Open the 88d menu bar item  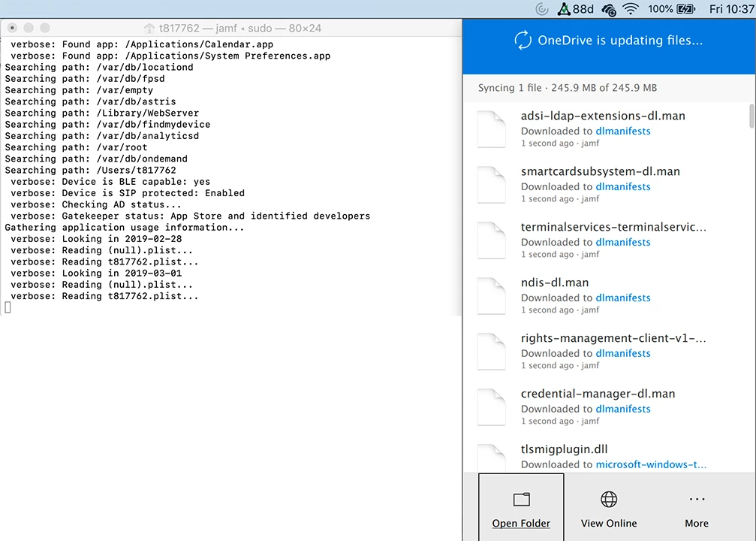pyautogui.click(x=575, y=9)
